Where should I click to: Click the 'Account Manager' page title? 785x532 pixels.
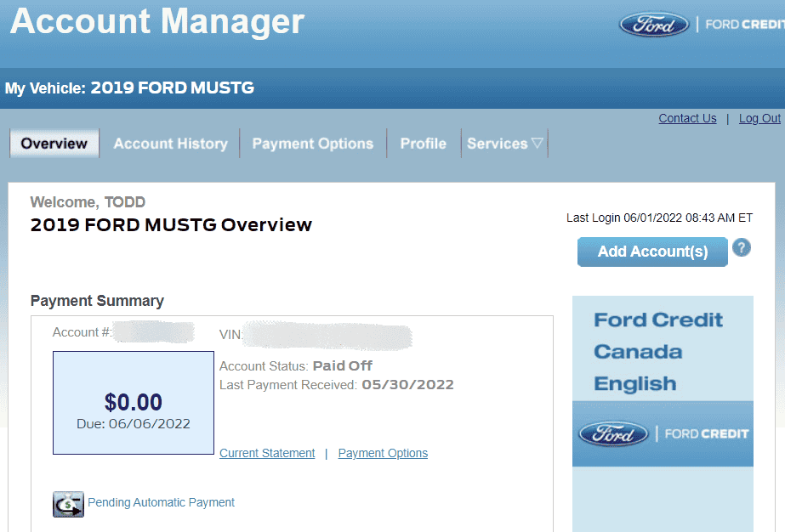tap(157, 21)
